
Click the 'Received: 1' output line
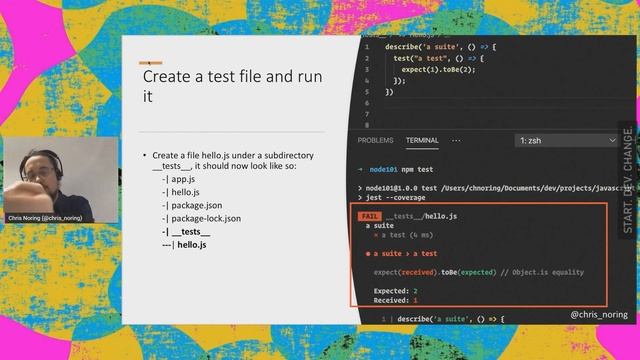pos(395,300)
